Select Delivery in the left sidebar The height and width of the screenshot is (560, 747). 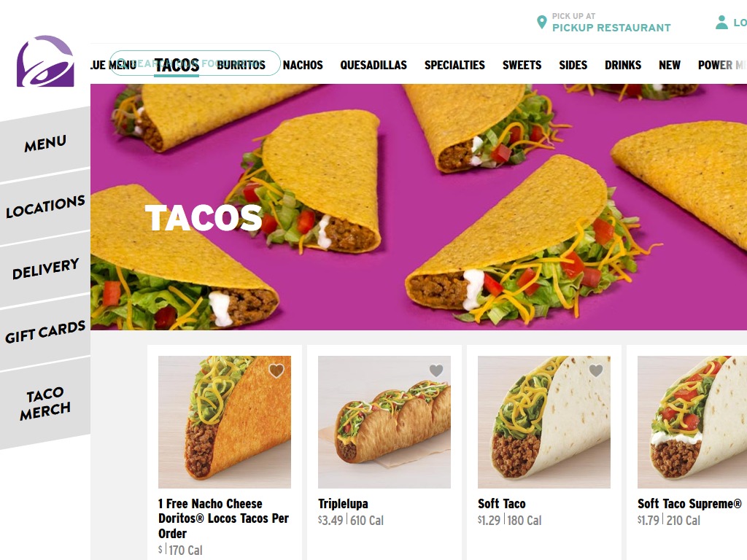45,269
